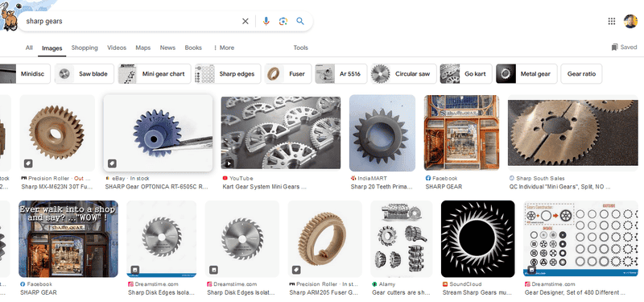This screenshot has width=644, height=302.
Task: Open the Saved collections bookmark
Action: pos(624,48)
